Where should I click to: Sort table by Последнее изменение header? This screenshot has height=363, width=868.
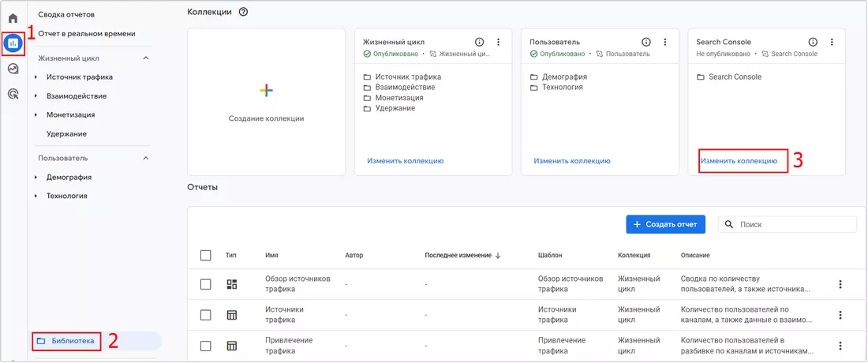pyautogui.click(x=458, y=255)
